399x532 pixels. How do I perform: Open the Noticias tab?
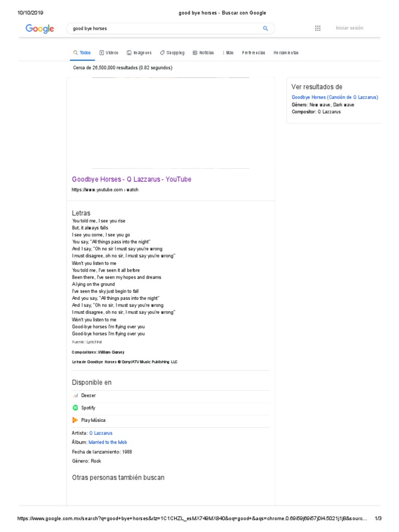[x=203, y=52]
